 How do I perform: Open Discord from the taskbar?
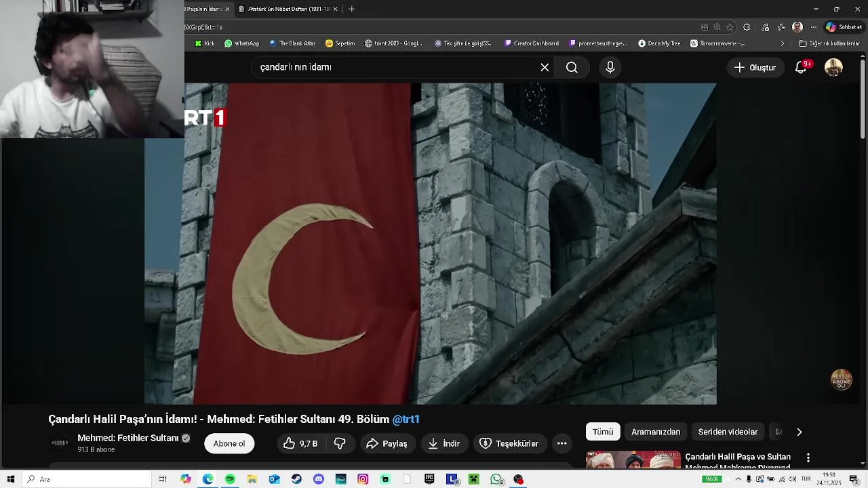pos(319,479)
